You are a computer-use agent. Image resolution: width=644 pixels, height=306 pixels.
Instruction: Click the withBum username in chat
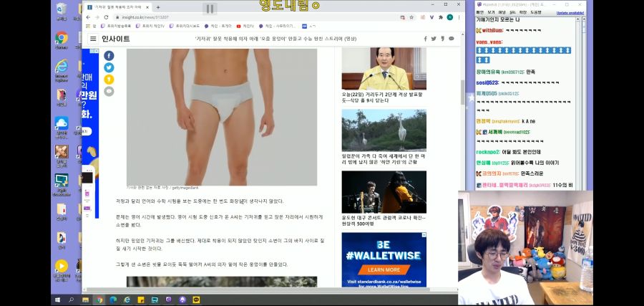click(x=492, y=30)
